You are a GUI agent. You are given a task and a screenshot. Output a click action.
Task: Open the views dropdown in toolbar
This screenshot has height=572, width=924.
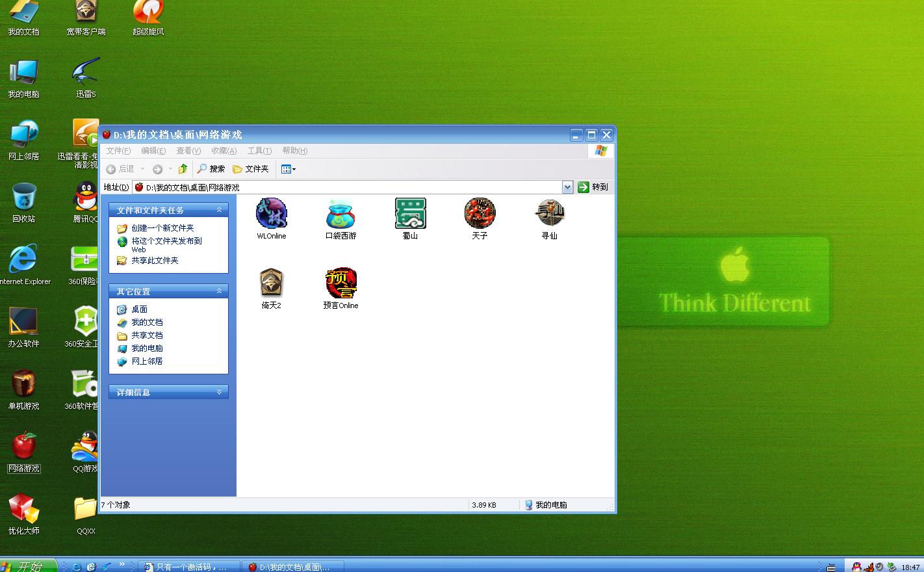point(289,169)
